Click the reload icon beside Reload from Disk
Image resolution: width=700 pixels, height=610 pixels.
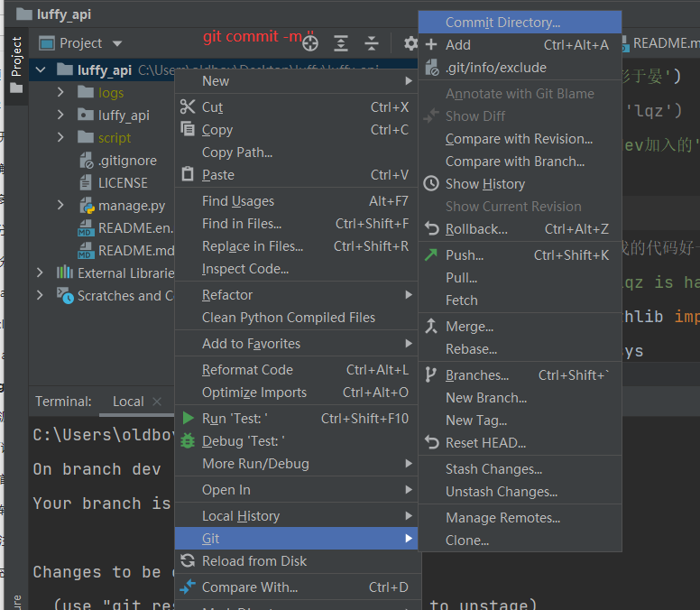point(188,560)
